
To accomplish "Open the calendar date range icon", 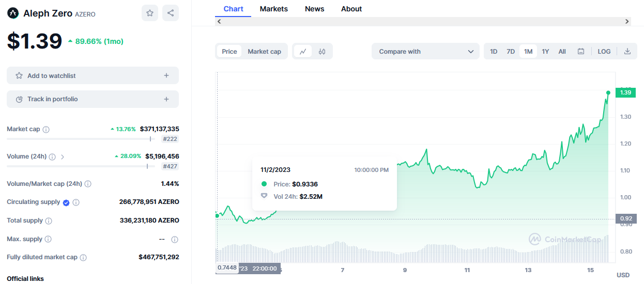I will tap(581, 52).
